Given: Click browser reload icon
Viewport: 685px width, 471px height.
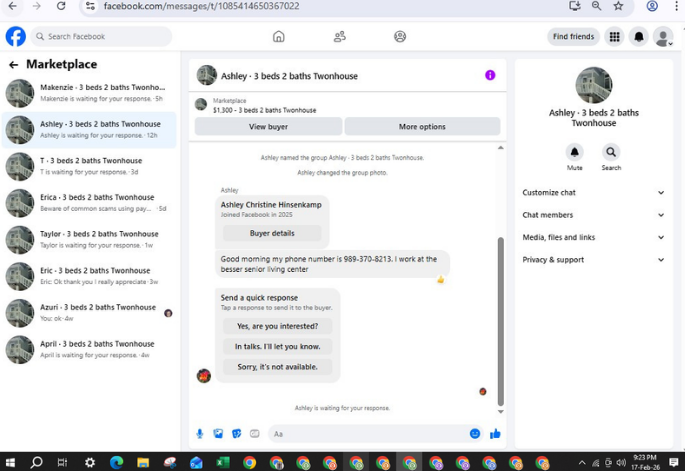Looking at the screenshot, I should pyautogui.click(x=61, y=6).
